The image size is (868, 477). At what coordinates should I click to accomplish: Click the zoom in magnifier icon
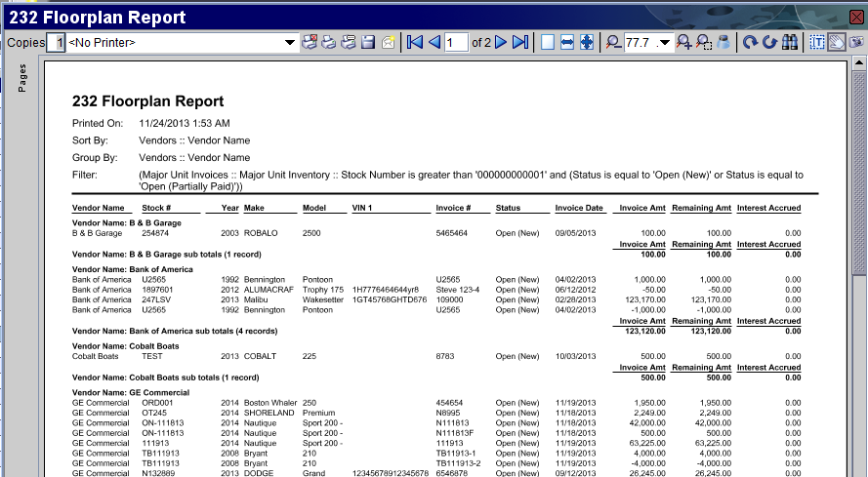(x=683, y=42)
